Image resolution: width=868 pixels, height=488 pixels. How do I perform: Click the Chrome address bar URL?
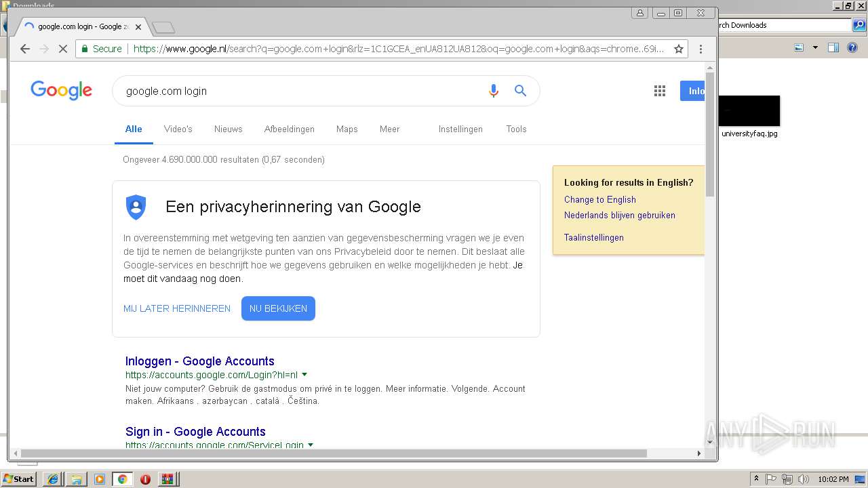click(x=399, y=49)
